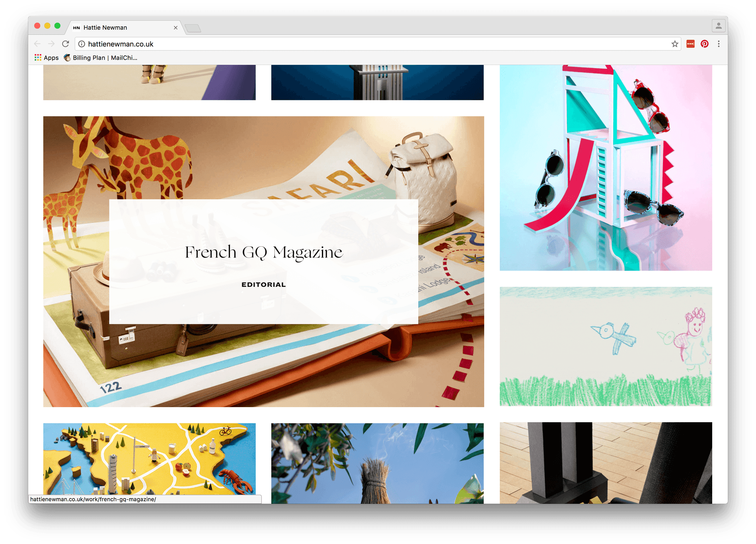Click the address bar showing hattienewman.co.uk
This screenshot has height=544, width=756.
(378, 44)
